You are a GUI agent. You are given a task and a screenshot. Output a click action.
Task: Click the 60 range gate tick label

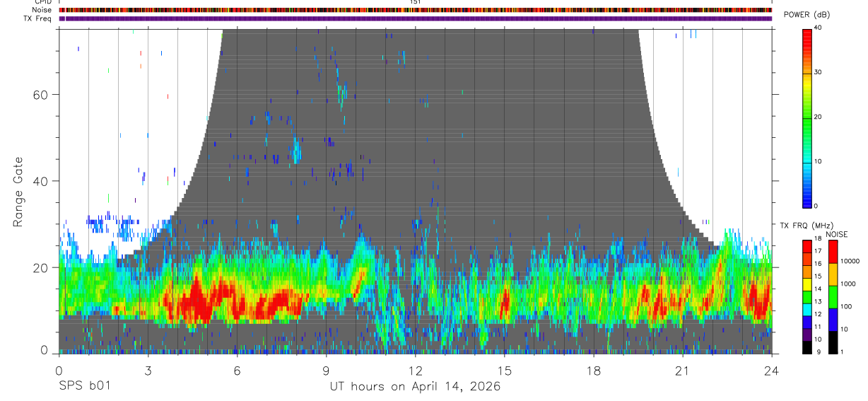[41, 94]
